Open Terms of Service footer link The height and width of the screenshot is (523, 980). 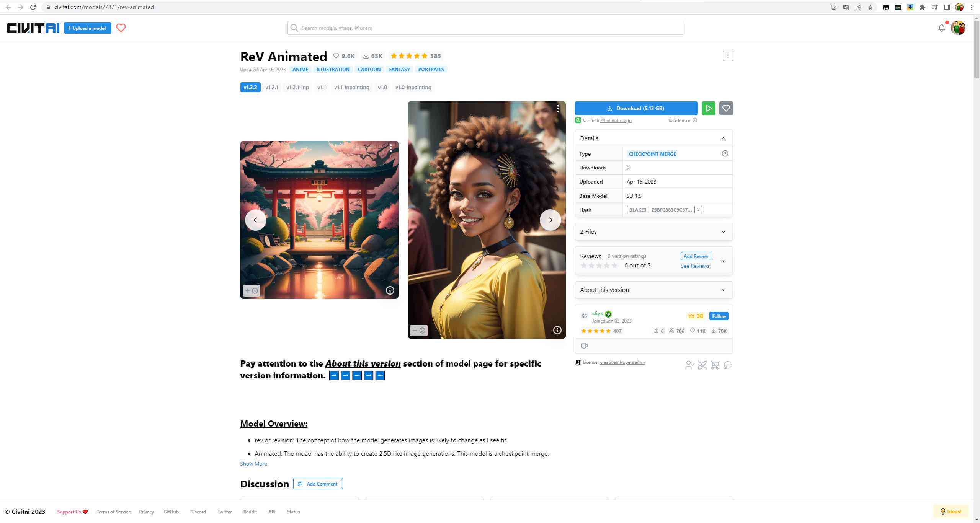coord(114,512)
